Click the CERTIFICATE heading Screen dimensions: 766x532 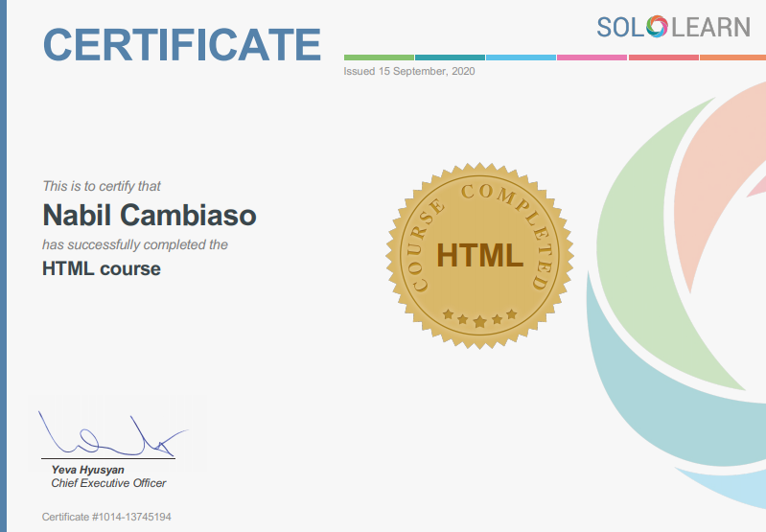(x=182, y=44)
